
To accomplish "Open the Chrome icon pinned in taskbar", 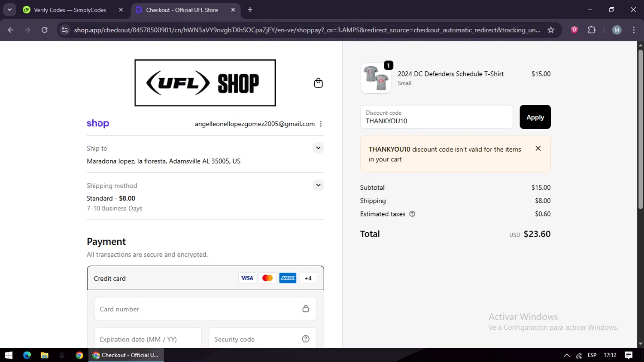I will click(79, 355).
